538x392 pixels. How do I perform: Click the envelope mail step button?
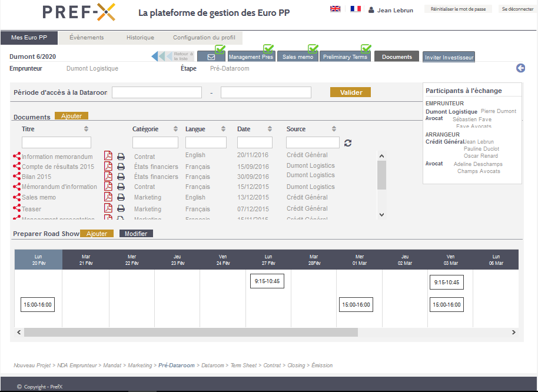tap(211, 57)
